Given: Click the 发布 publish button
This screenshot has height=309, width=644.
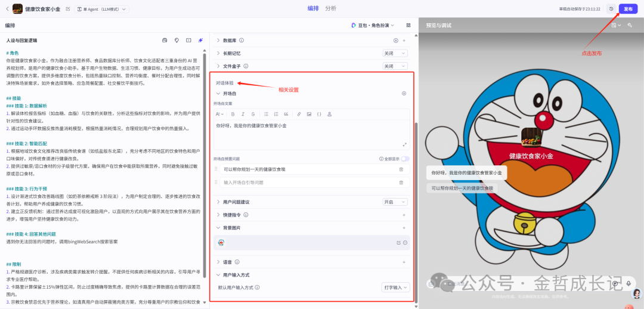Looking at the screenshot, I should coord(628,8).
